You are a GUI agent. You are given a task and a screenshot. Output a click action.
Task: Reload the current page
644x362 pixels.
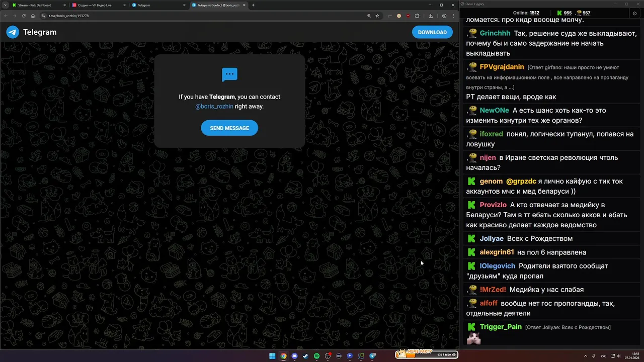click(x=24, y=16)
